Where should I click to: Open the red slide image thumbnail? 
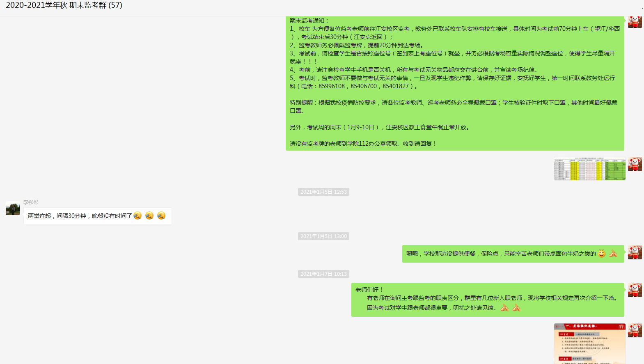[589, 343]
